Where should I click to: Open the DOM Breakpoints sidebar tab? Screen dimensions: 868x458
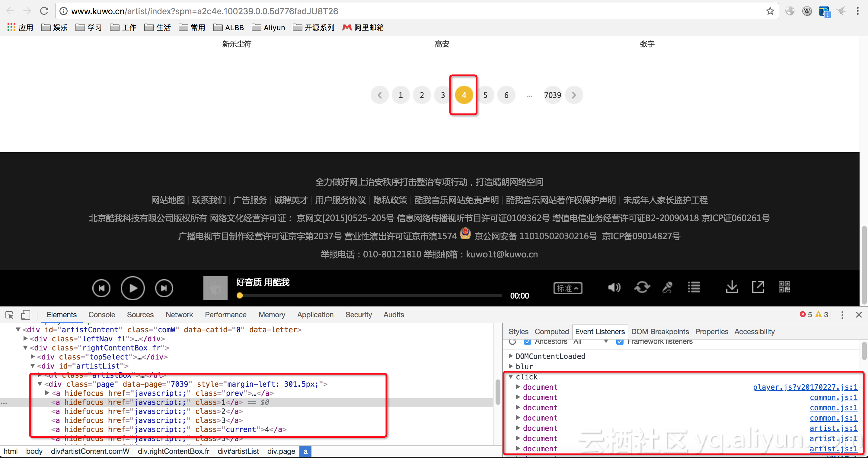click(x=660, y=331)
